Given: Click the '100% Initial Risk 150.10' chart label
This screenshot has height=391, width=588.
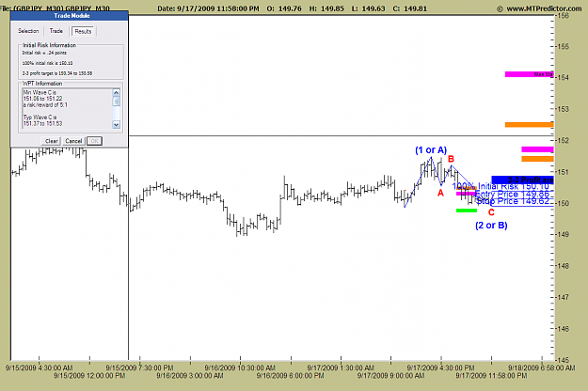Looking at the screenshot, I should click(x=501, y=186).
